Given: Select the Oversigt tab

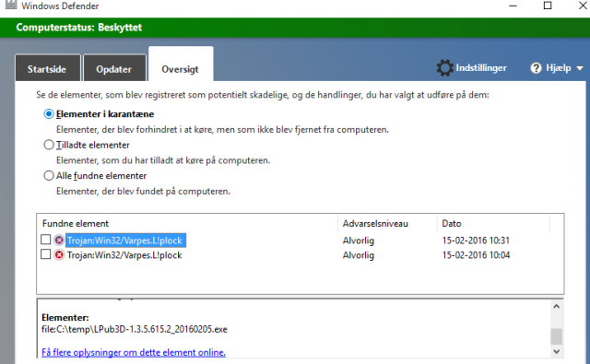Looking at the screenshot, I should point(181,64).
